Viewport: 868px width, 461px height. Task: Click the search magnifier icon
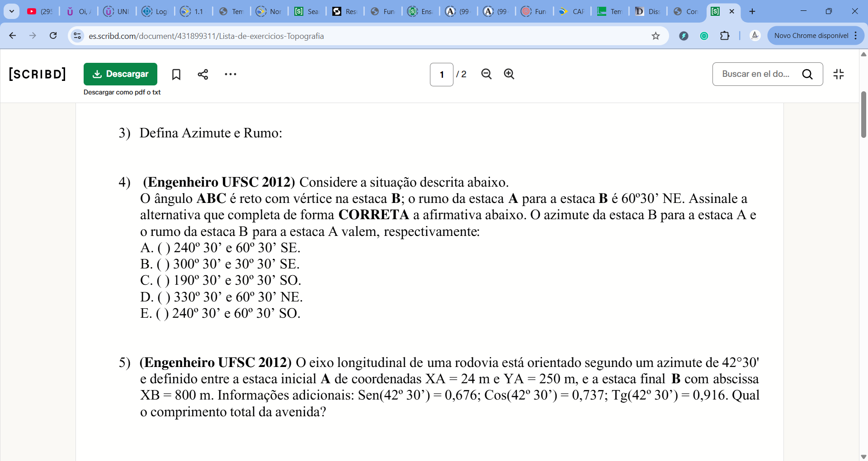tap(807, 75)
